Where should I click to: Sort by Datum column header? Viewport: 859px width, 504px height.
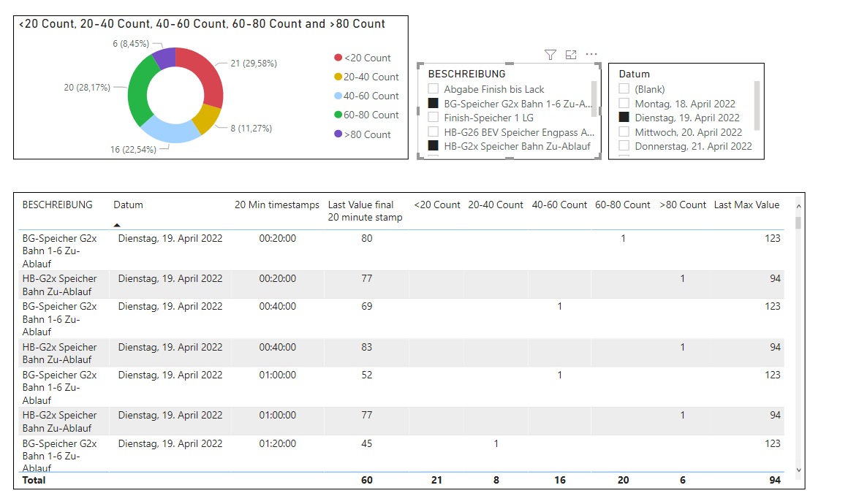click(x=128, y=205)
